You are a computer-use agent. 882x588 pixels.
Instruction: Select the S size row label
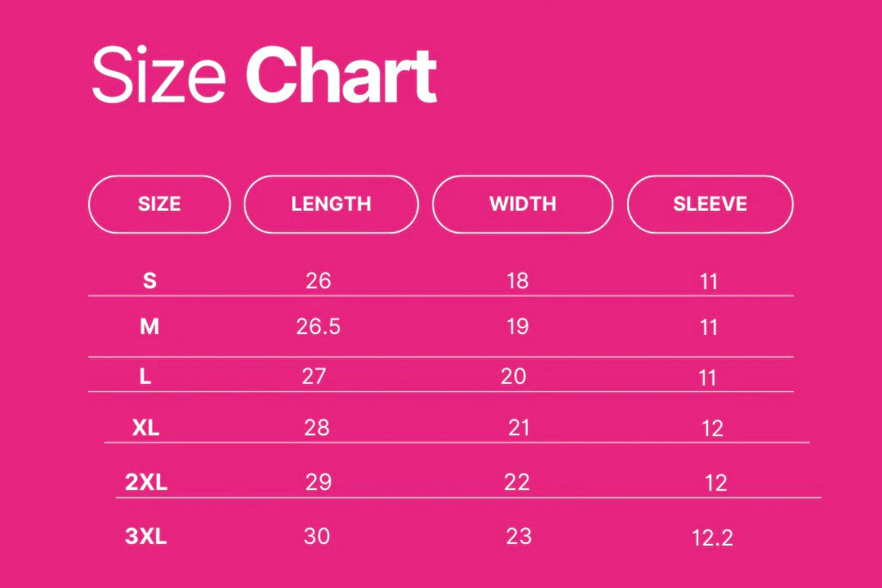150,281
